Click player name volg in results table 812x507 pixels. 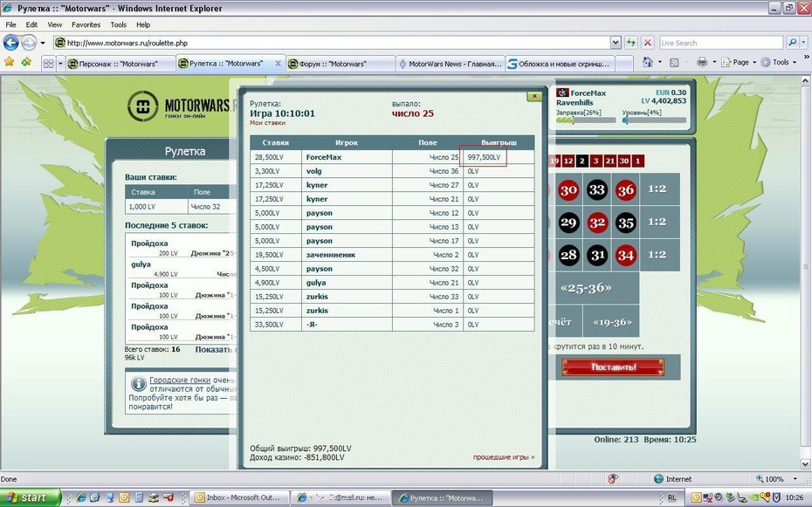[313, 171]
